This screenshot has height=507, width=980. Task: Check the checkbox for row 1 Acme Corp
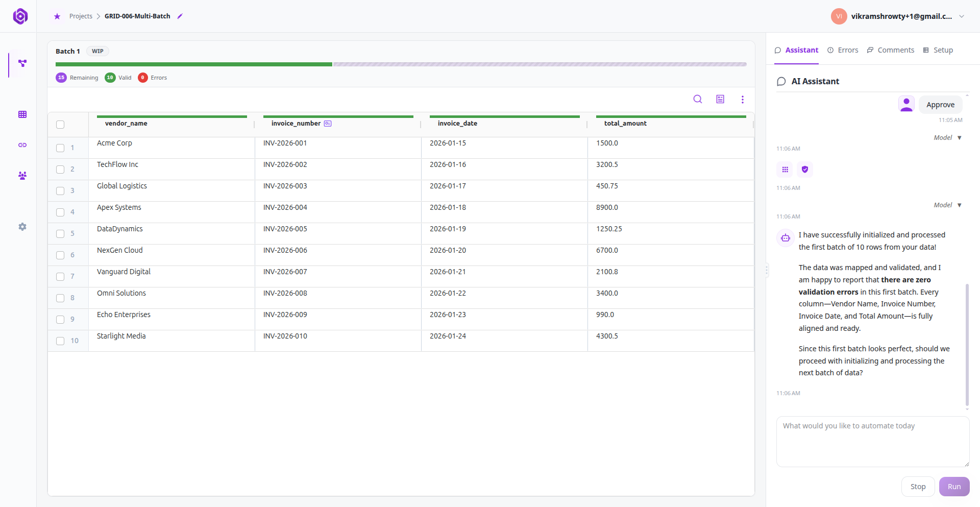60,148
